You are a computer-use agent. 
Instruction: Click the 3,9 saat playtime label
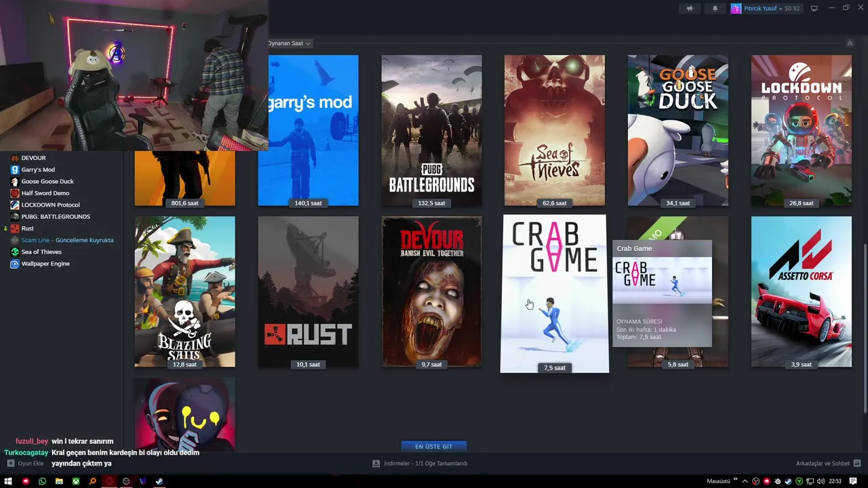(802, 365)
